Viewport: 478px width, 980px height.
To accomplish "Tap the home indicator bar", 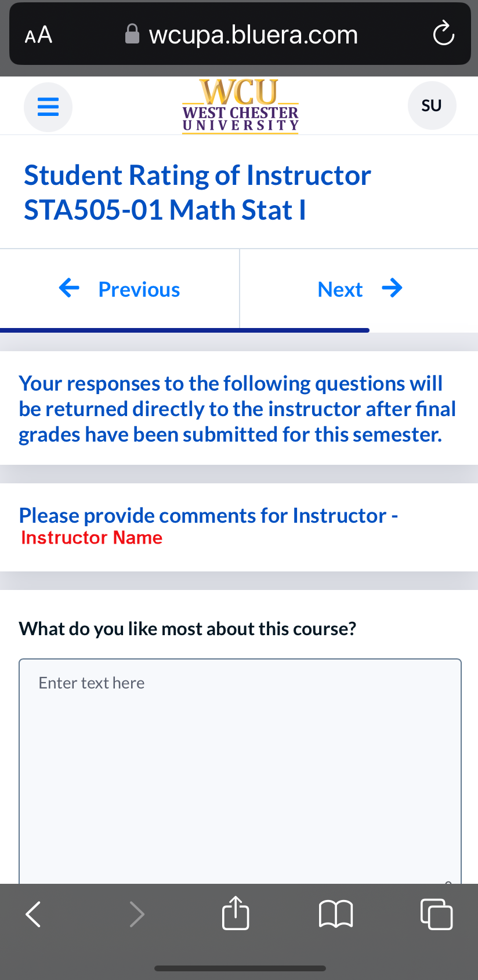I will (x=240, y=968).
